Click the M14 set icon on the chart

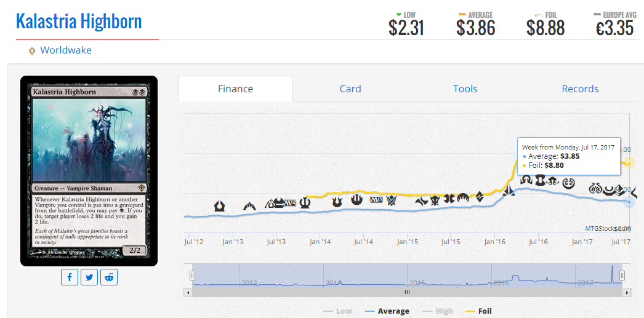click(290, 203)
